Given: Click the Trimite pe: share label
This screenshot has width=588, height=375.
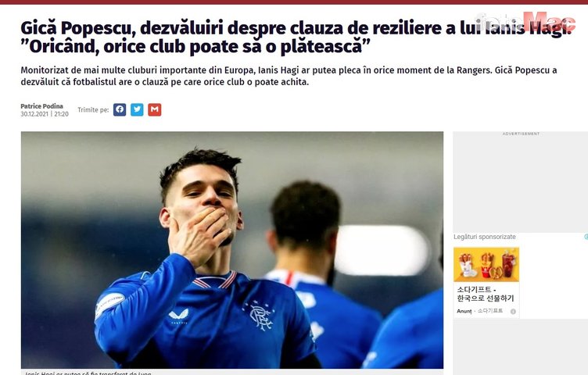Looking at the screenshot, I should 93,109.
